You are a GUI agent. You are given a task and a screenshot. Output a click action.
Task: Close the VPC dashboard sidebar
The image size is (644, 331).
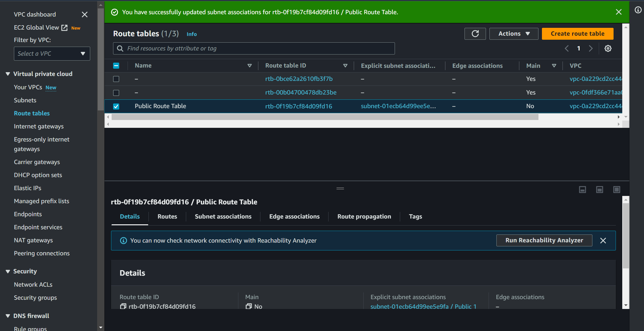pyautogui.click(x=84, y=14)
